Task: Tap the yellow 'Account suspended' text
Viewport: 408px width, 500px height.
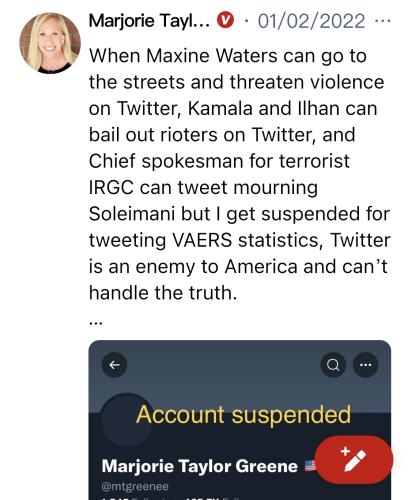Action: tap(243, 414)
